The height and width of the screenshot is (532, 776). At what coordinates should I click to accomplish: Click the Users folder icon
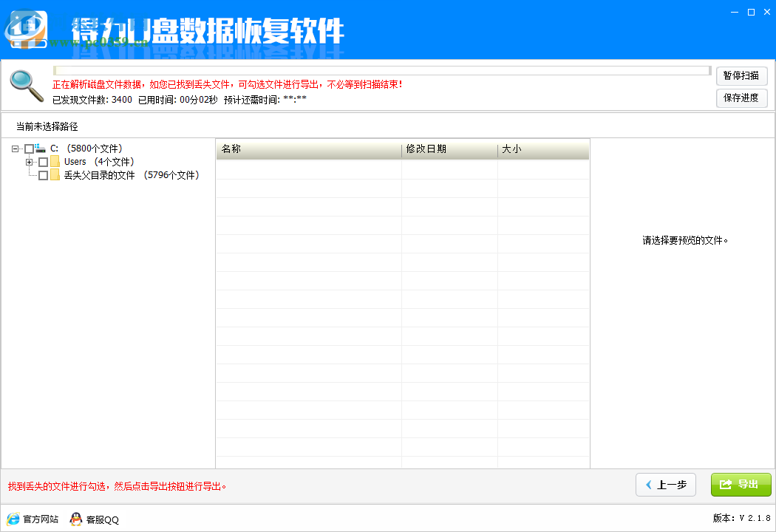[55, 161]
